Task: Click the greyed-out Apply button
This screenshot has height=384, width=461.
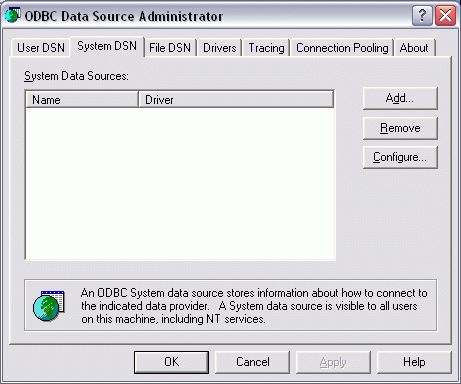Action: (x=333, y=362)
